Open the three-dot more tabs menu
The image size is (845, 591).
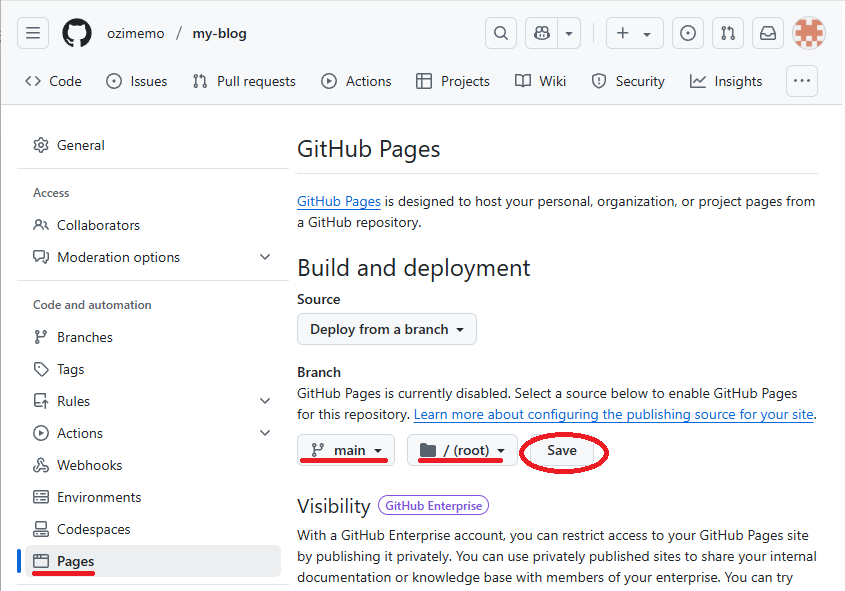pyautogui.click(x=801, y=81)
